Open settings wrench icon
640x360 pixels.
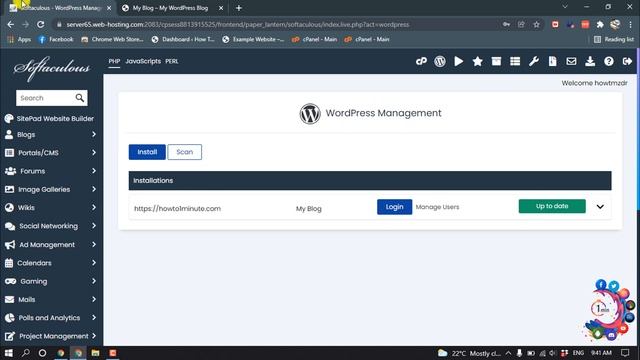[x=534, y=61]
